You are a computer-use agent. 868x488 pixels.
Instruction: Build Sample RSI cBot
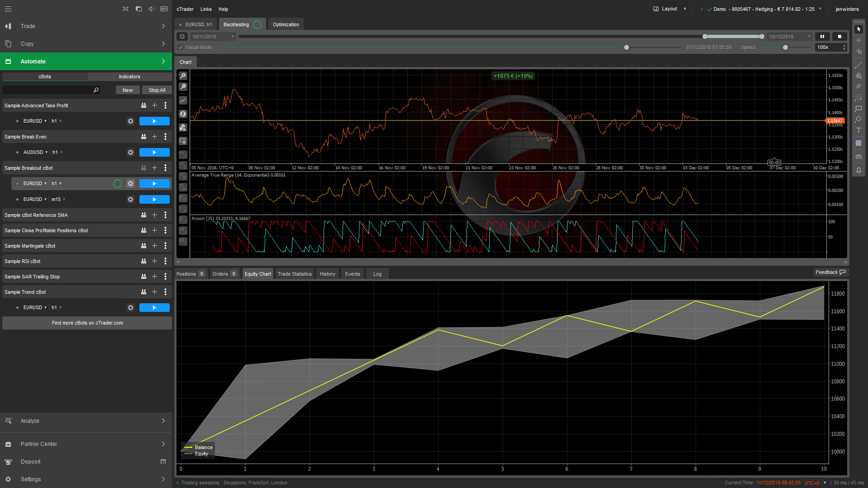coord(143,261)
